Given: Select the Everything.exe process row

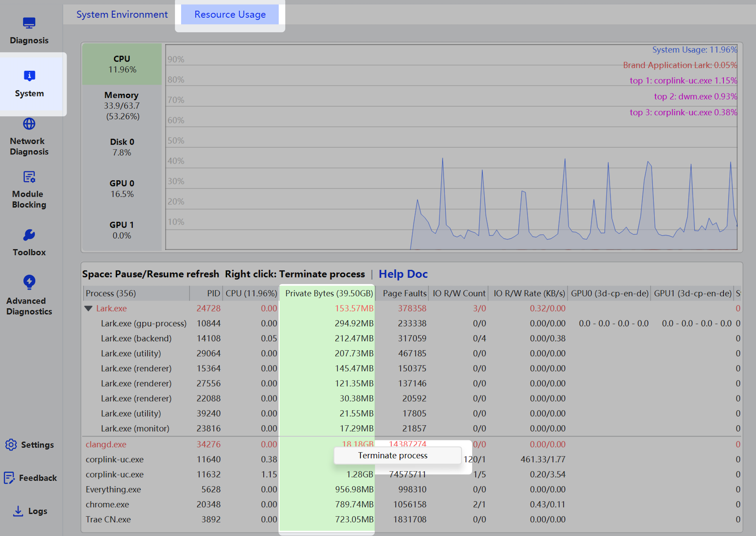Looking at the screenshot, I should [412, 489].
